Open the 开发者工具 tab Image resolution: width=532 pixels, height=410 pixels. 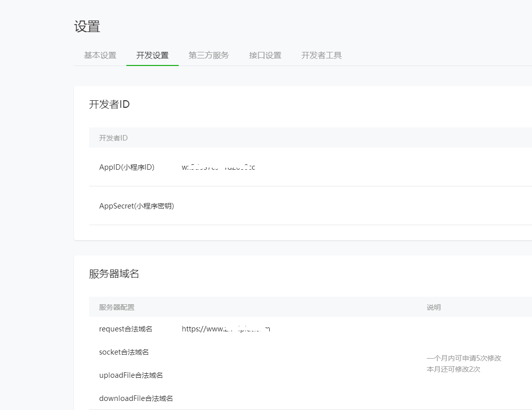(321, 55)
